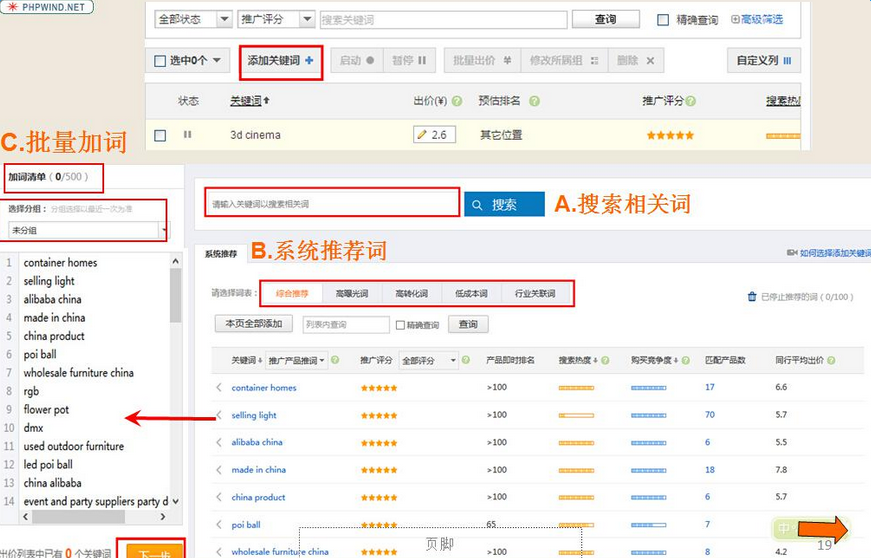Click help icon next to 出价(¥) header
Screen dimensions: 871x558
pos(457,101)
